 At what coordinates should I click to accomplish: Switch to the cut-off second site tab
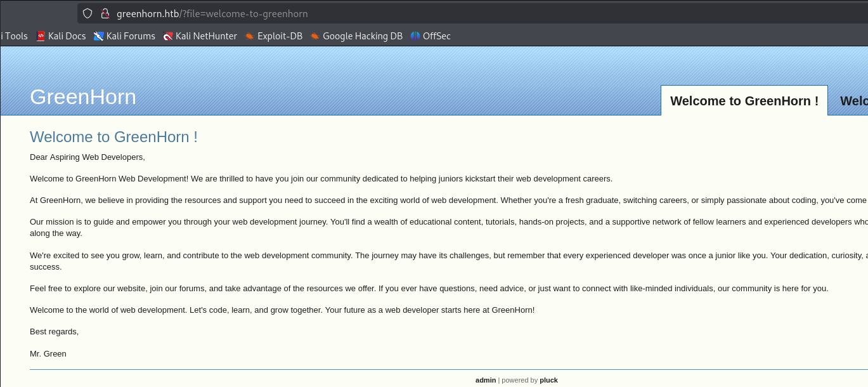pyautogui.click(x=853, y=101)
